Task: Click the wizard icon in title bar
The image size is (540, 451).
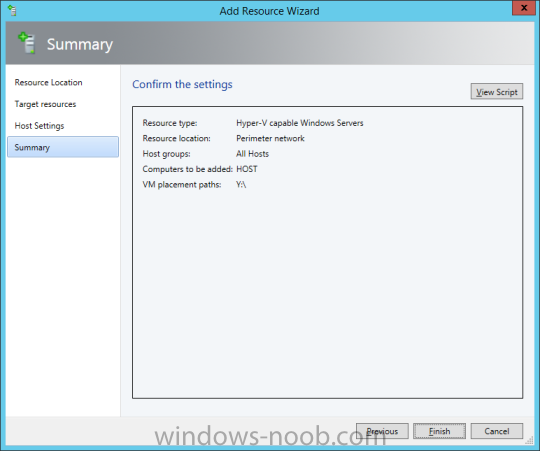Action: 12,10
